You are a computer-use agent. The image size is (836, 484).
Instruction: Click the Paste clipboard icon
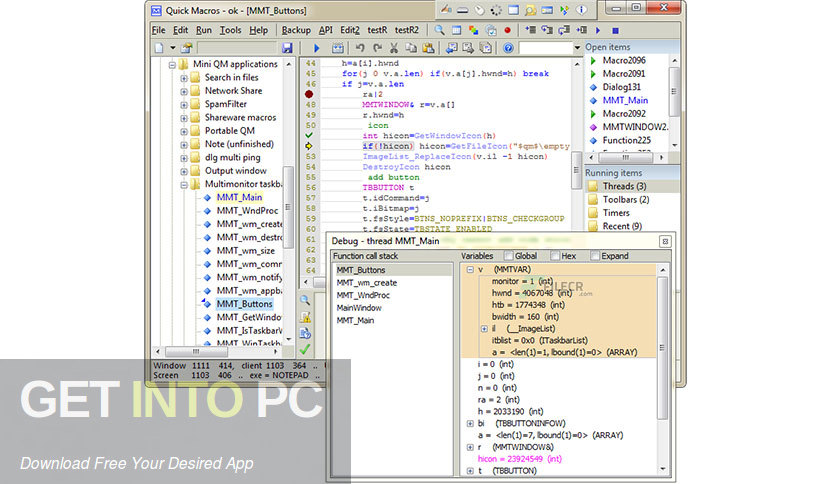pyautogui.click(x=428, y=48)
